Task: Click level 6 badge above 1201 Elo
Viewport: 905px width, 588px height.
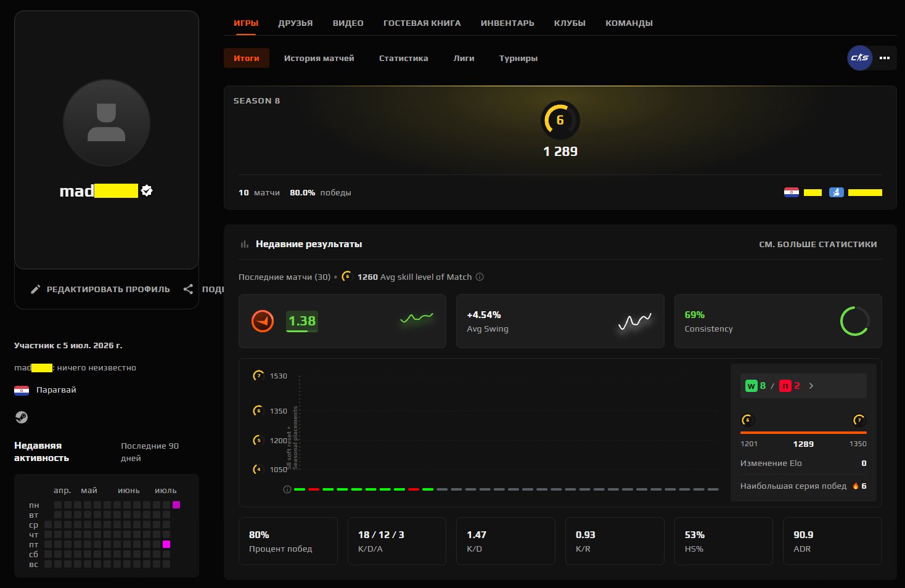Action: tap(747, 420)
